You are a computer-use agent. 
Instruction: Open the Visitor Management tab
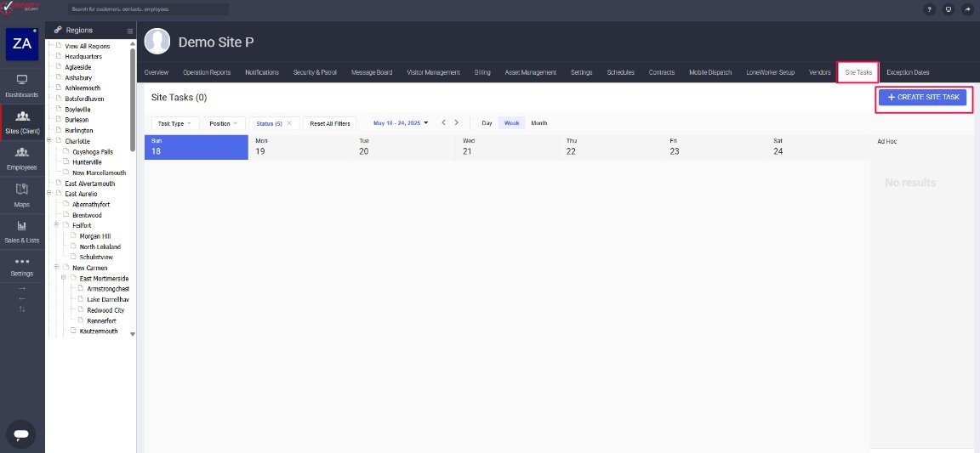click(x=433, y=72)
